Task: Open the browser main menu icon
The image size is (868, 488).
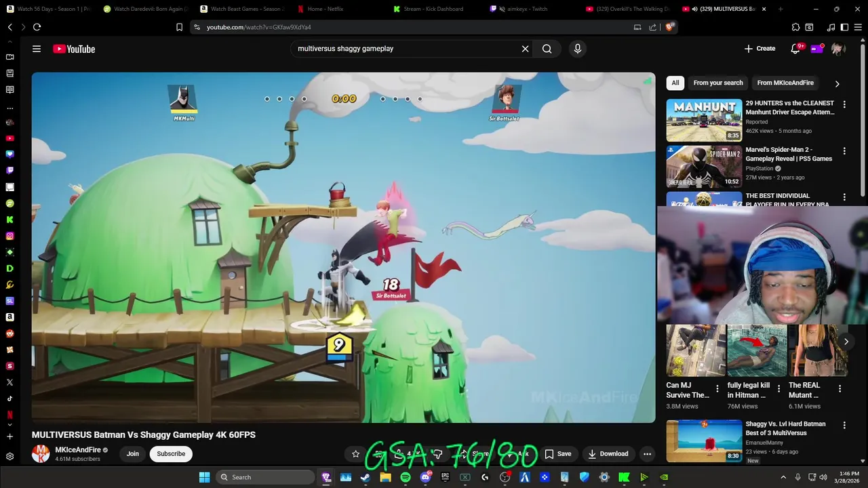Action: (x=859, y=27)
